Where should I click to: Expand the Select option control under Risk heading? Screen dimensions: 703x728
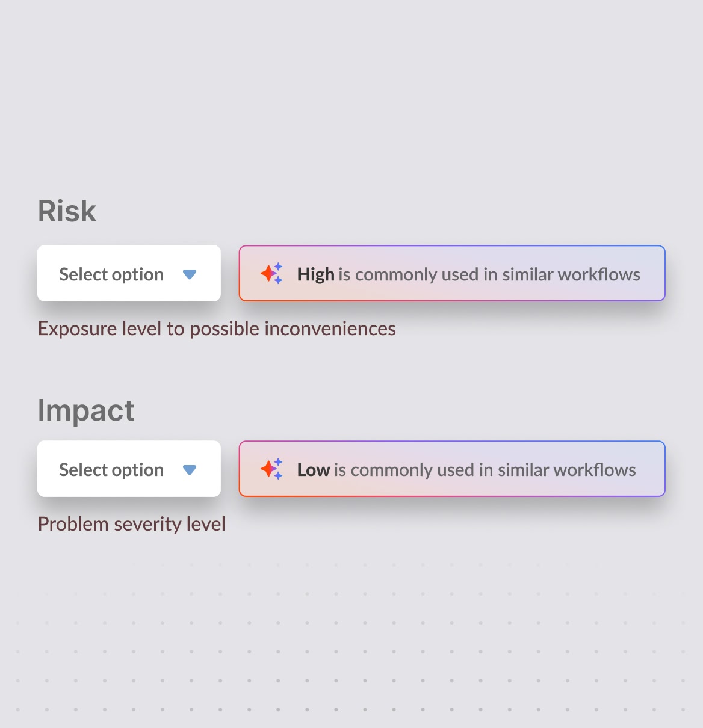pos(129,274)
